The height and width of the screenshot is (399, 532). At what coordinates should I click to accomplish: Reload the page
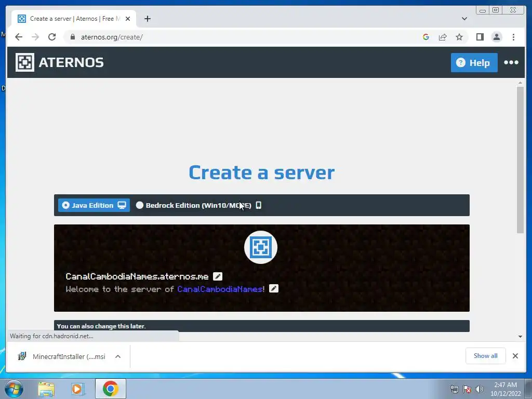pos(52,37)
